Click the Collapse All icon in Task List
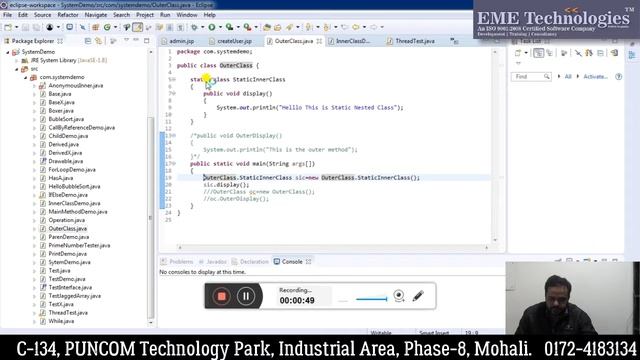Image resolution: width=640 pixels, height=360 pixels. 600,53
